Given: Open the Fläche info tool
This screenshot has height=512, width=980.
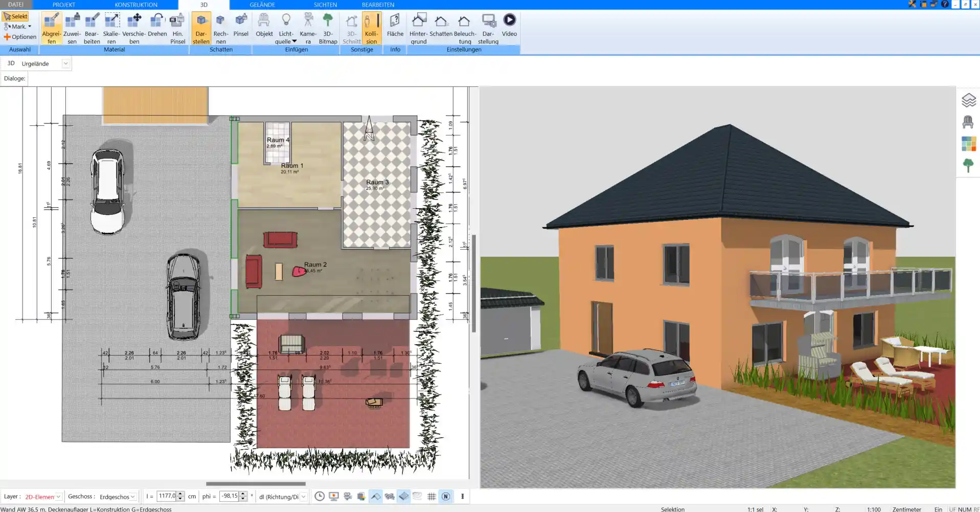Looking at the screenshot, I should click(x=395, y=26).
